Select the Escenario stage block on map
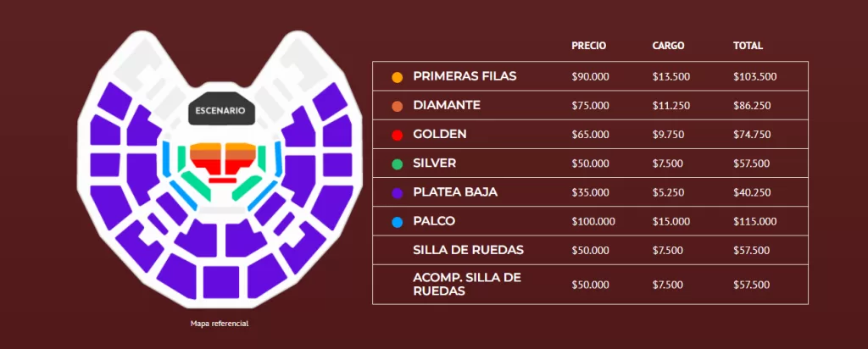 tap(220, 111)
